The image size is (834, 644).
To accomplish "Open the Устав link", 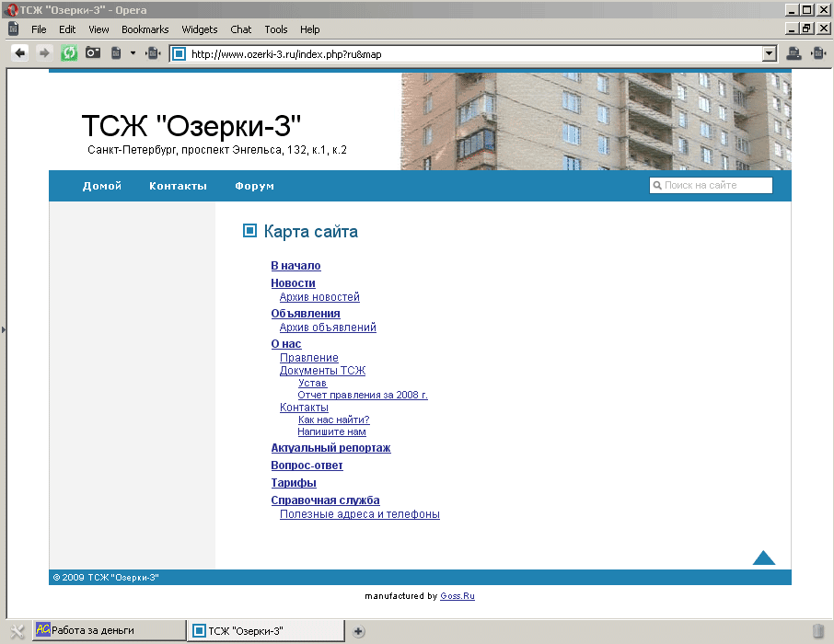I will point(312,383).
